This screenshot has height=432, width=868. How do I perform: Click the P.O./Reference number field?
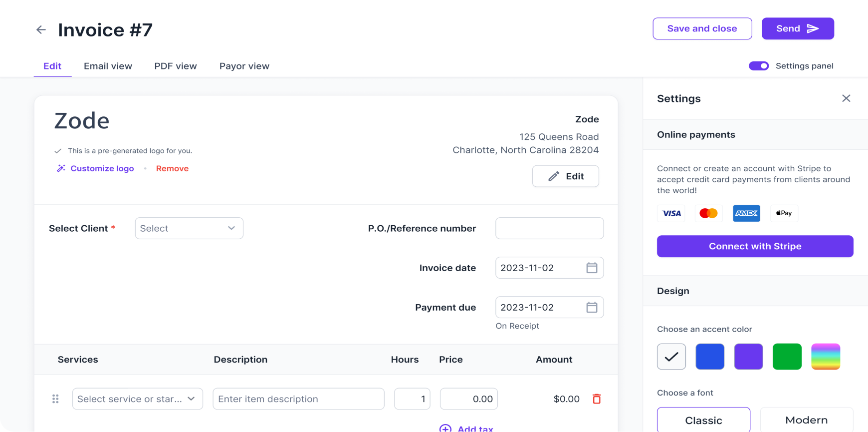tap(549, 228)
